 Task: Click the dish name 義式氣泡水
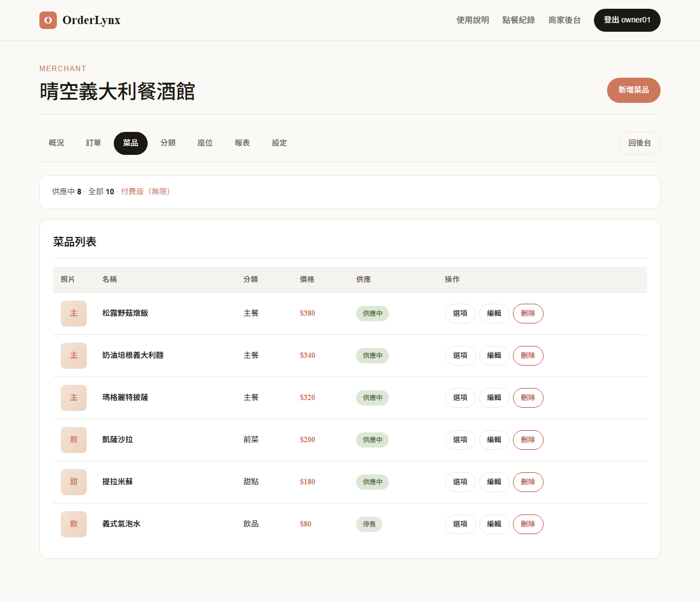pyautogui.click(x=121, y=524)
